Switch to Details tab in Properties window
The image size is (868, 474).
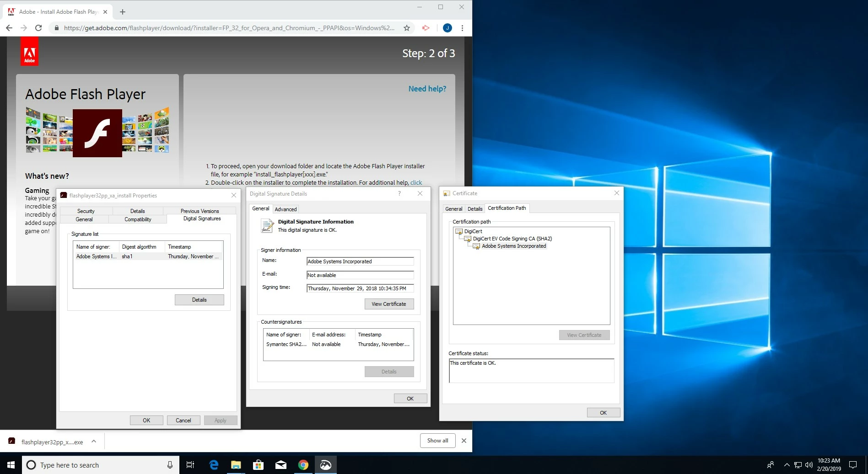pyautogui.click(x=138, y=211)
